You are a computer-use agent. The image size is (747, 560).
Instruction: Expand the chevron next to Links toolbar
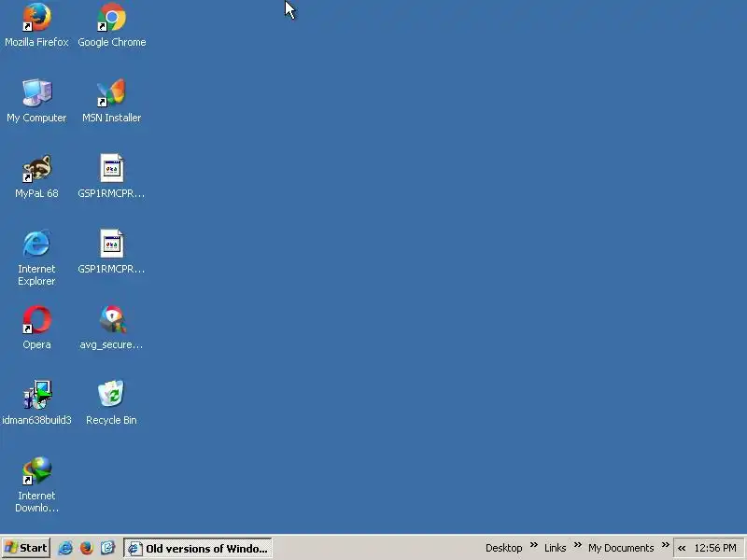click(x=577, y=545)
